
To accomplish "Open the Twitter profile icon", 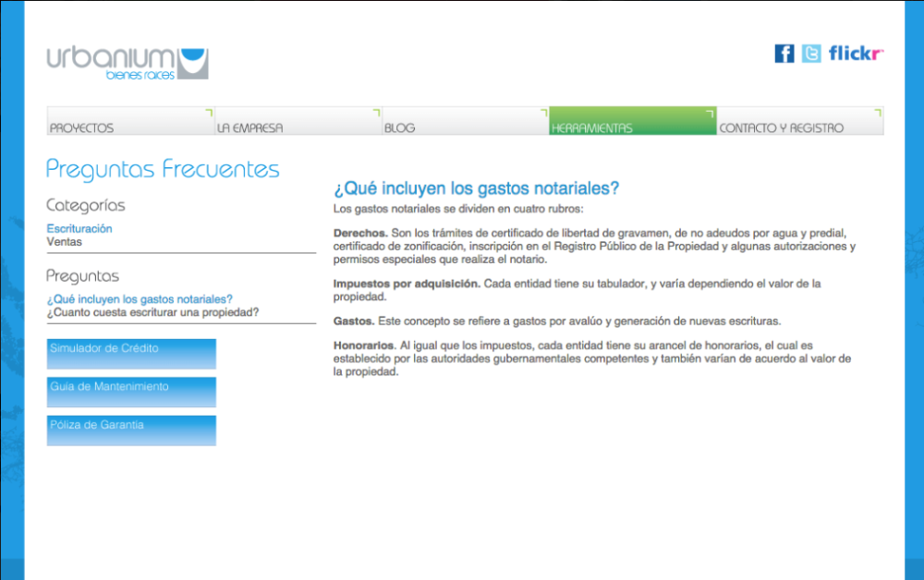I will click(x=811, y=54).
